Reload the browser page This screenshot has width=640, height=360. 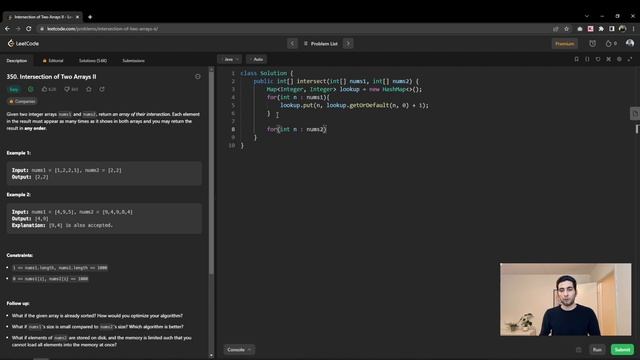coord(29,29)
